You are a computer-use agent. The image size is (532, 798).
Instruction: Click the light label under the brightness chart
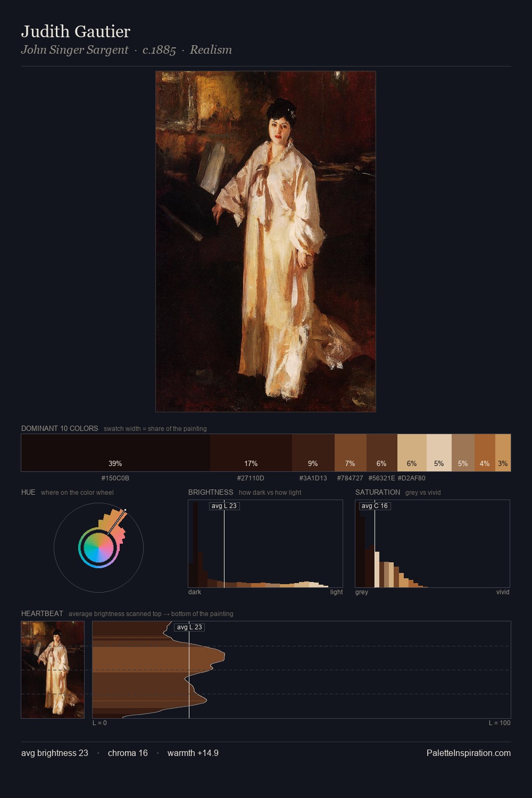(x=336, y=592)
